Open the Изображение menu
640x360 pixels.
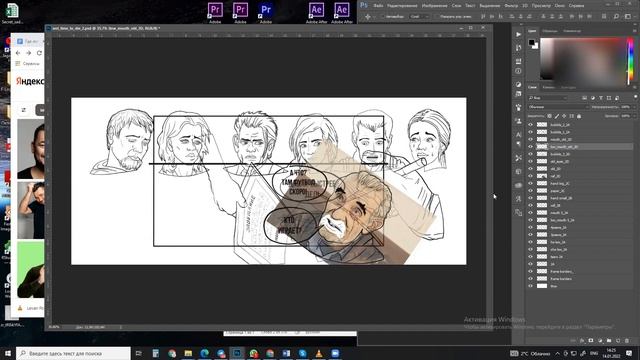[435, 6]
